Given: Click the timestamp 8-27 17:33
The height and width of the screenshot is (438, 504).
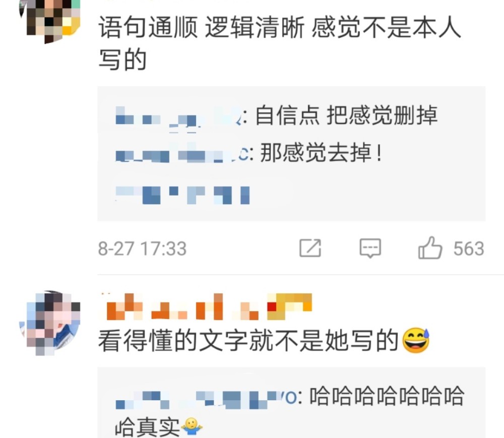Looking at the screenshot, I should 143,248.
